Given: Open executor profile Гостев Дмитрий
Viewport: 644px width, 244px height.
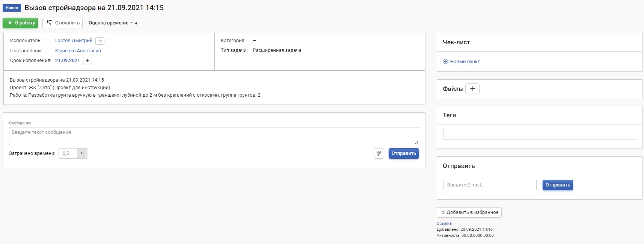Looking at the screenshot, I should pyautogui.click(x=74, y=41).
